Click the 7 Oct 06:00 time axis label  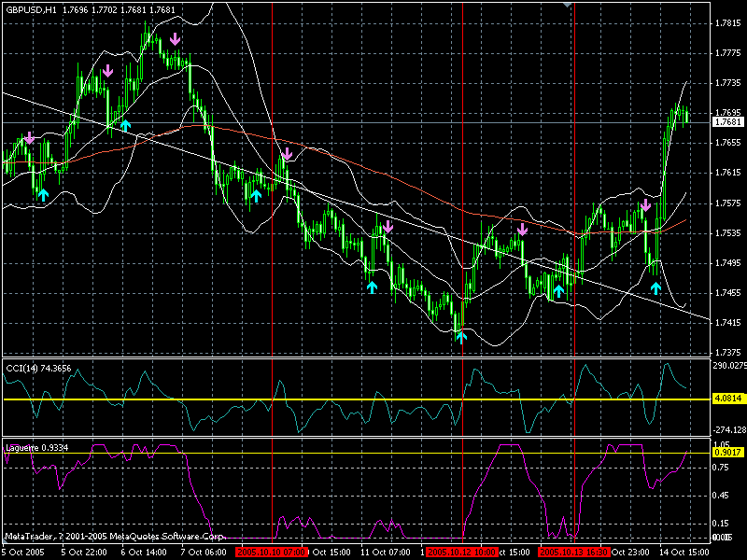(x=204, y=553)
